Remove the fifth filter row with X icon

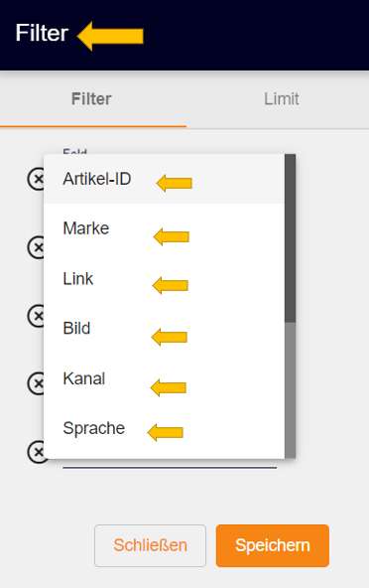37,452
